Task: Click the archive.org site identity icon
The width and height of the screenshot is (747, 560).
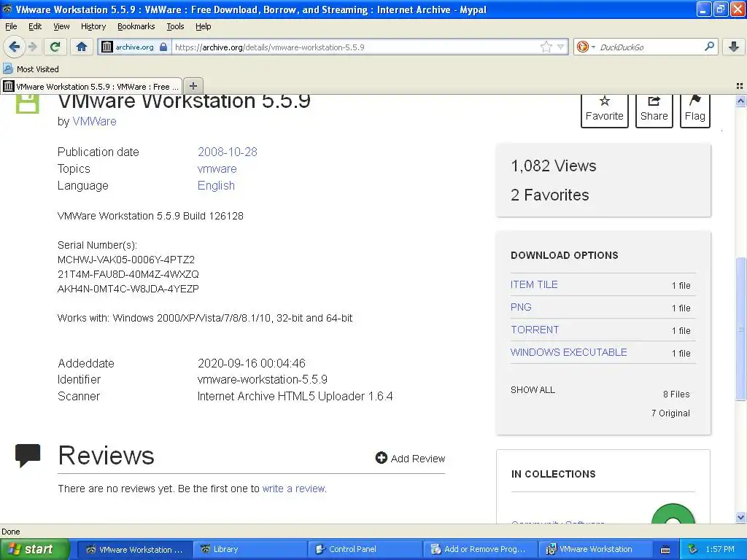Action: (x=107, y=47)
